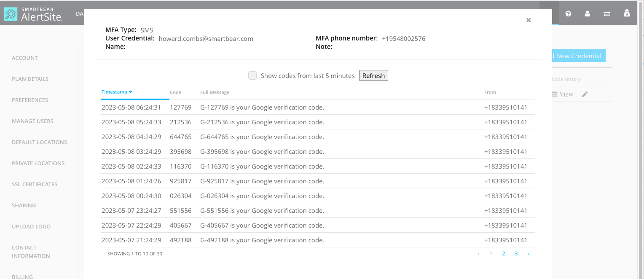Open the user profile icon

(x=588, y=14)
